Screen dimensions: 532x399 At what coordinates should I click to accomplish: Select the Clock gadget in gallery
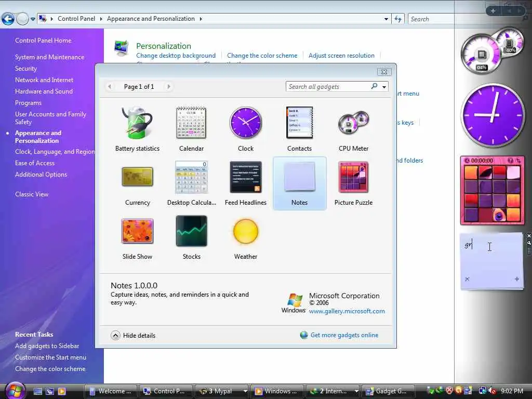(246, 129)
